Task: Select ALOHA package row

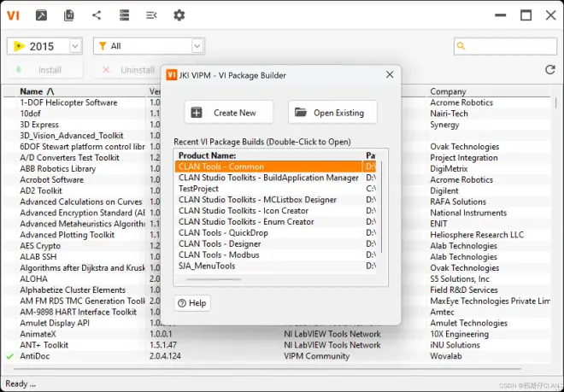Action: pos(34,279)
